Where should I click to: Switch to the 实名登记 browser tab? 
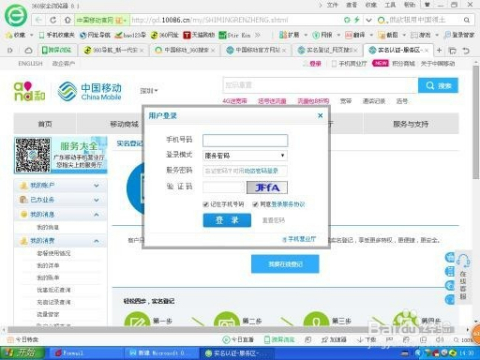[328, 50]
